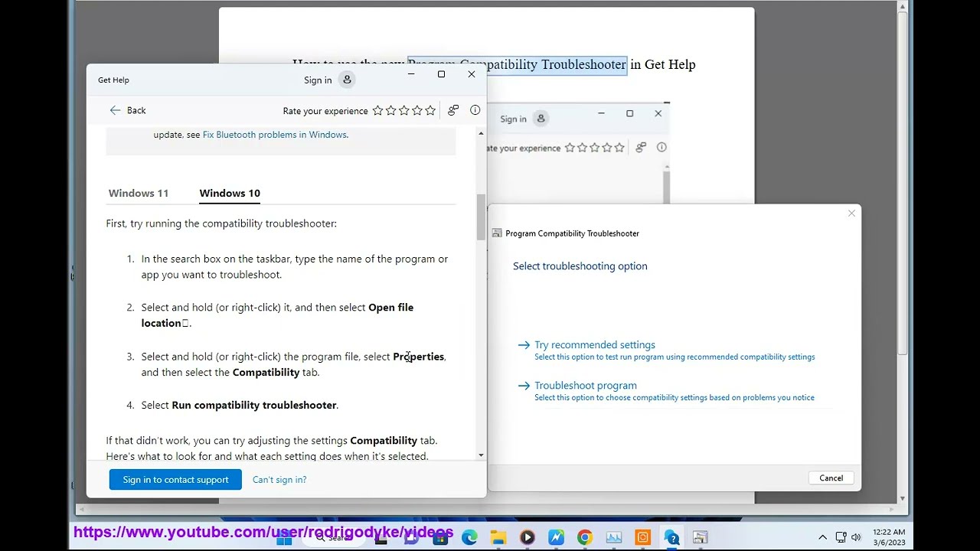Open File Explorer from the taskbar

click(498, 537)
